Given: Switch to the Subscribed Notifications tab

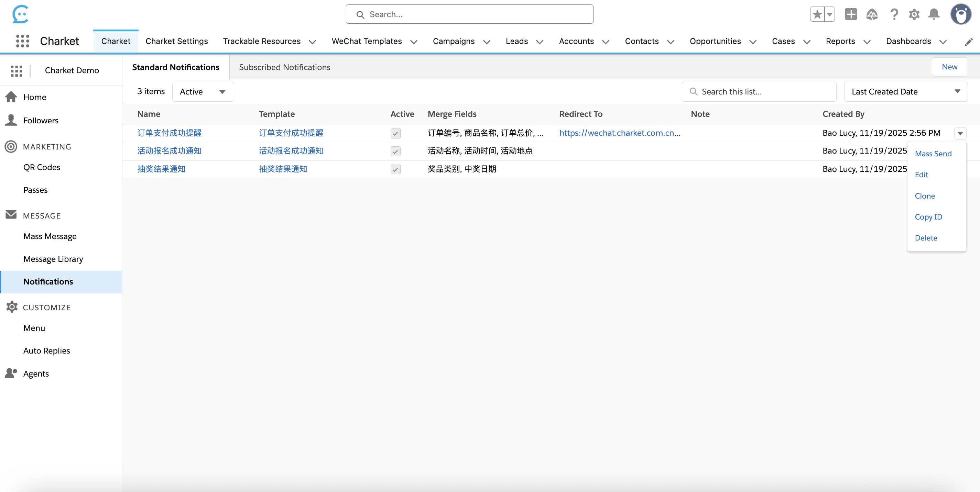Looking at the screenshot, I should pos(284,67).
